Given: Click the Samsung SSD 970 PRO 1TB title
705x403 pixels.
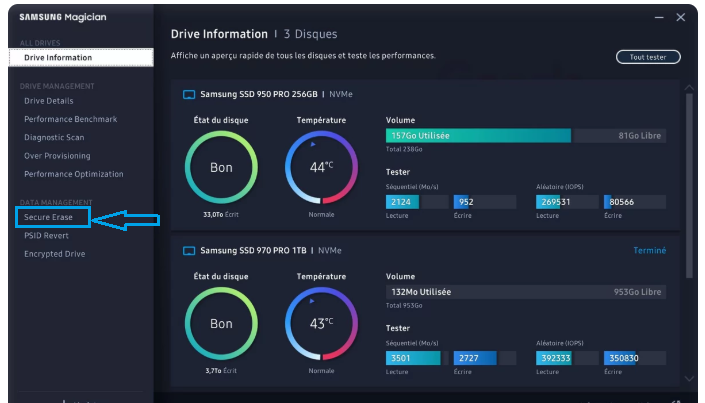Looking at the screenshot, I should point(254,251).
